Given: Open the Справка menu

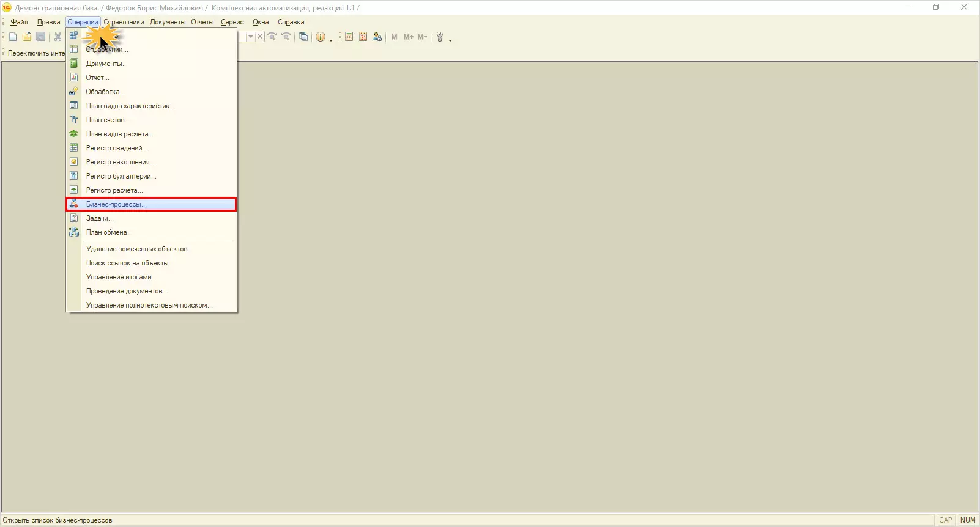Looking at the screenshot, I should (x=291, y=22).
